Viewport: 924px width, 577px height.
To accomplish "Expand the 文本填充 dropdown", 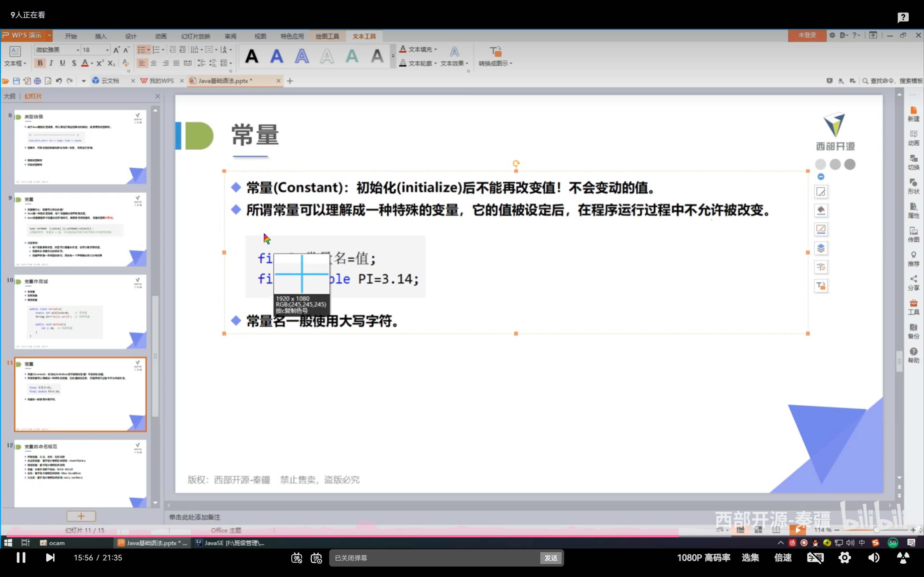I will pyautogui.click(x=436, y=49).
